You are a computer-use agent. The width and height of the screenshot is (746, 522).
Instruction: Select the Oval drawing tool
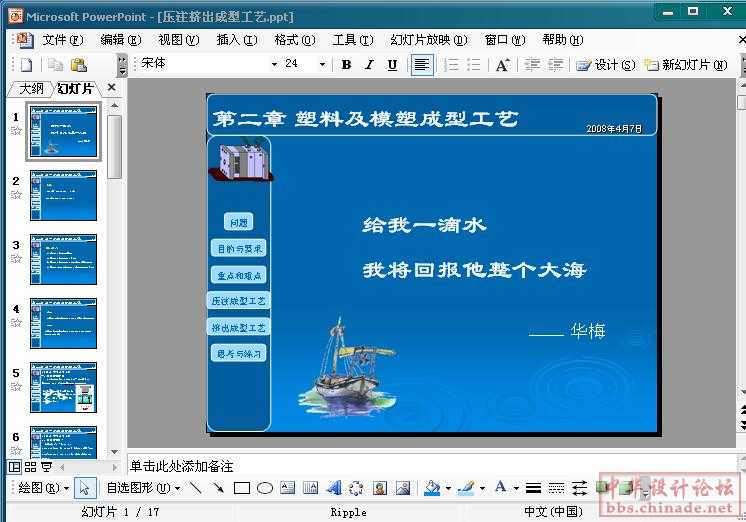(x=264, y=488)
